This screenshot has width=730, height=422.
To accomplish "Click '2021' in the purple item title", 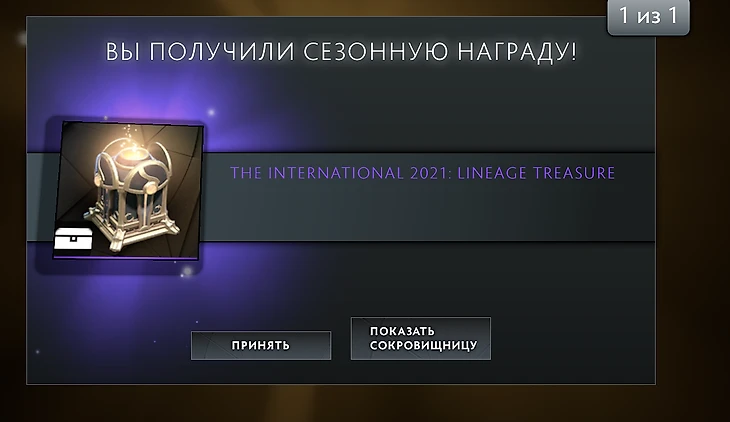I will (428, 173).
